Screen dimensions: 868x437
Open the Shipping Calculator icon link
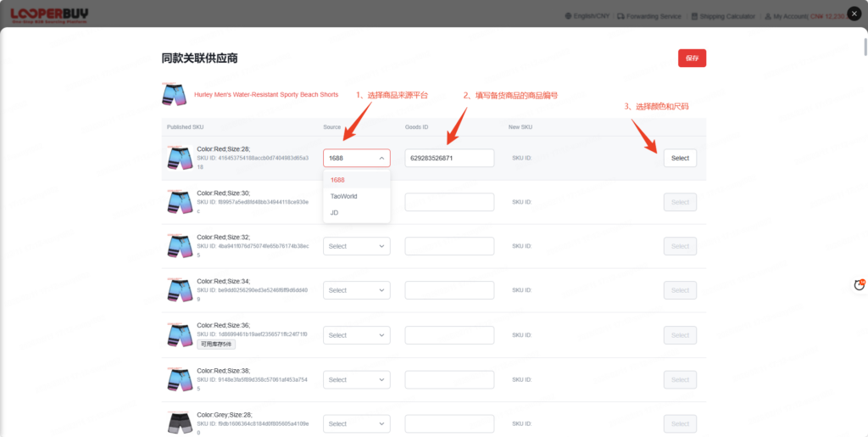693,16
